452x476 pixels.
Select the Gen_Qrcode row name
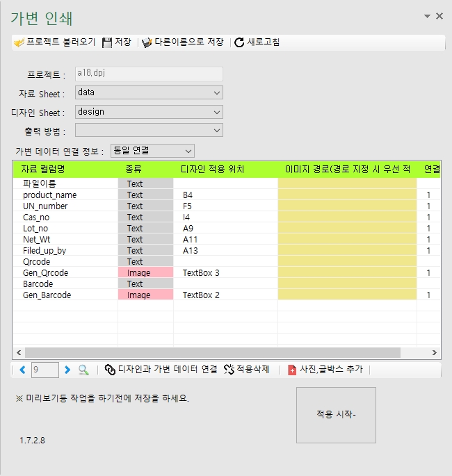[x=46, y=273]
